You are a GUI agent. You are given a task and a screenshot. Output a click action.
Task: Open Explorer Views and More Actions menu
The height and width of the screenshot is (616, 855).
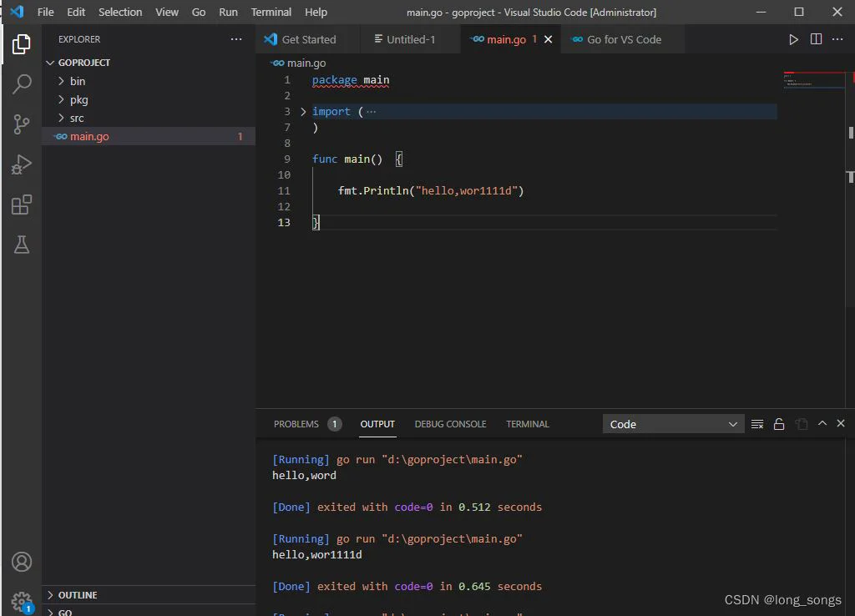(236, 39)
